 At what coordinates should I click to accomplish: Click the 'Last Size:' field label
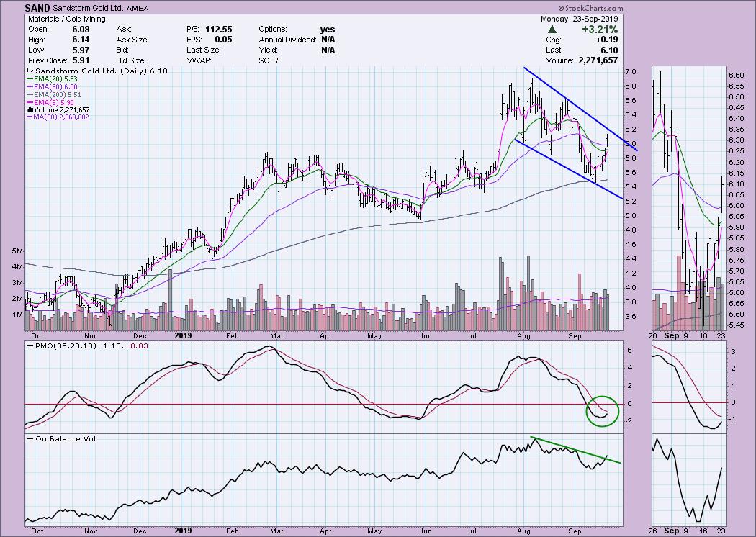pyautogui.click(x=204, y=50)
